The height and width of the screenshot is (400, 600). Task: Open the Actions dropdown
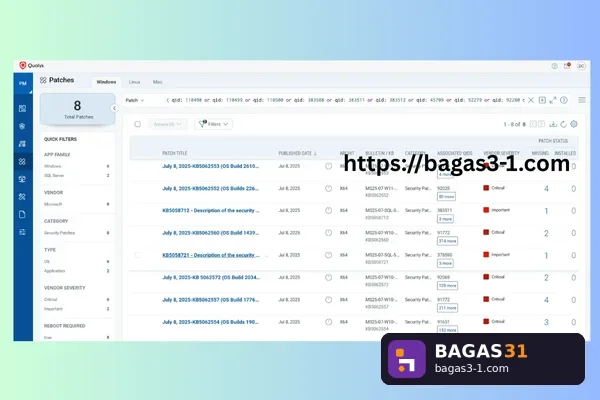(x=168, y=124)
